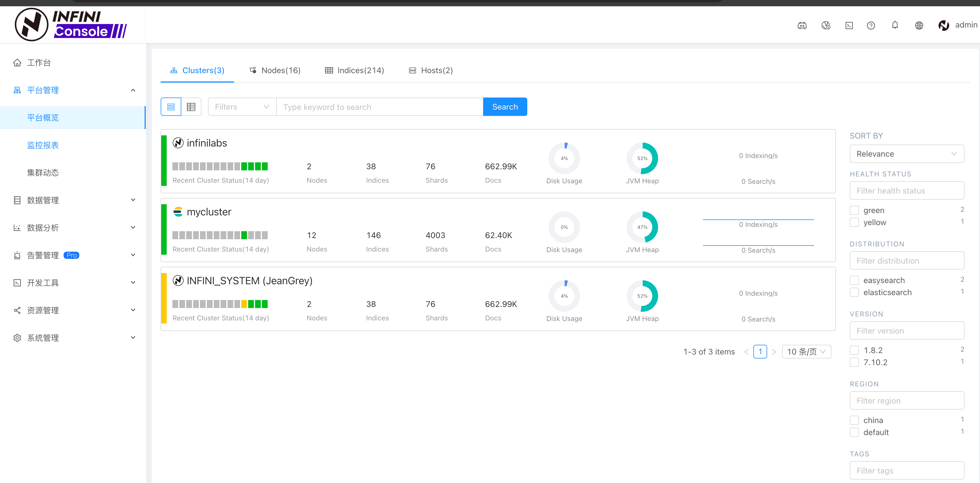Viewport: 980px width, 483px height.
Task: Open the Indices(214) tab
Action: (x=354, y=70)
